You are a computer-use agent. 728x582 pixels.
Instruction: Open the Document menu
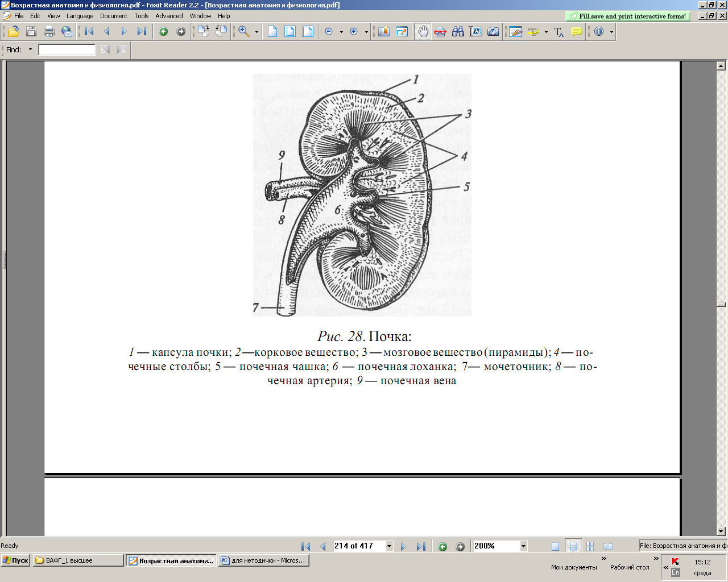click(x=114, y=16)
